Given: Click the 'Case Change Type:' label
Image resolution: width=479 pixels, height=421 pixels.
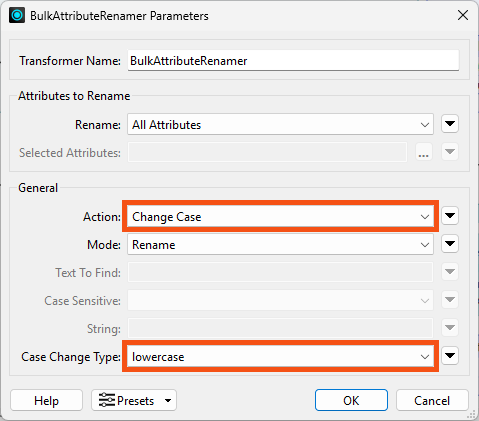Looking at the screenshot, I should [71, 357].
